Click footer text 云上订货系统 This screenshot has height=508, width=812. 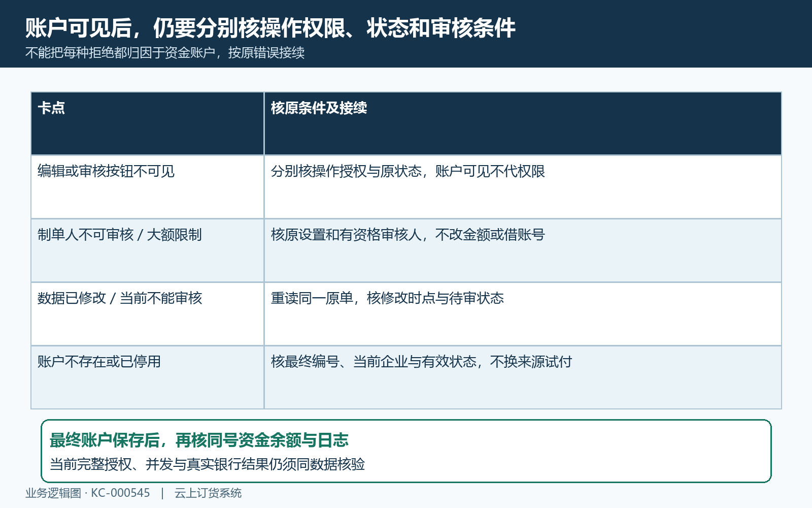pyautogui.click(x=208, y=493)
